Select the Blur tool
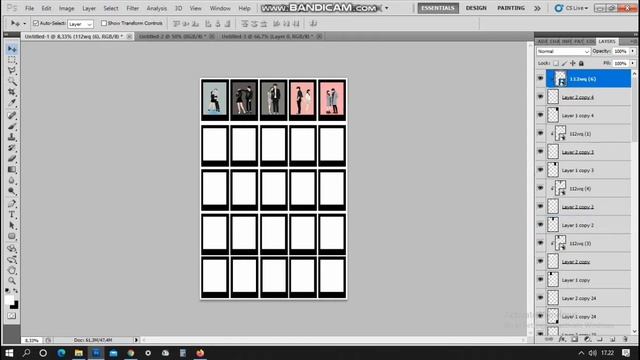640x360 pixels. [12, 180]
